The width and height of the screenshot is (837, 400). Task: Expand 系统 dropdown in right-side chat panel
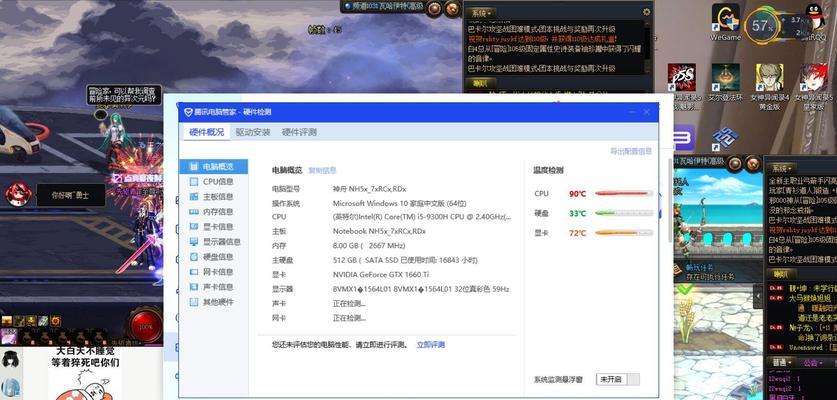point(783,168)
